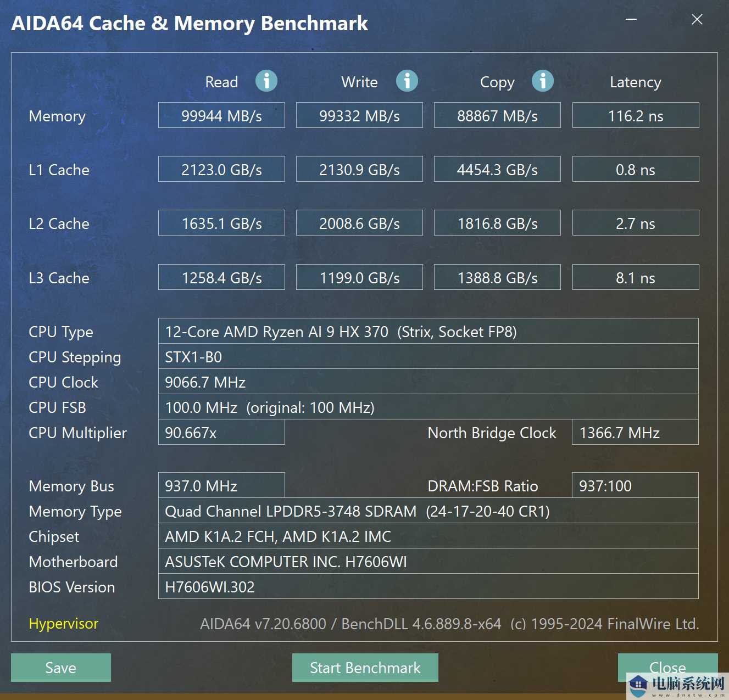Click the AIDA64 Cache & Memory Benchmark title
729x700 pixels.
click(x=190, y=23)
